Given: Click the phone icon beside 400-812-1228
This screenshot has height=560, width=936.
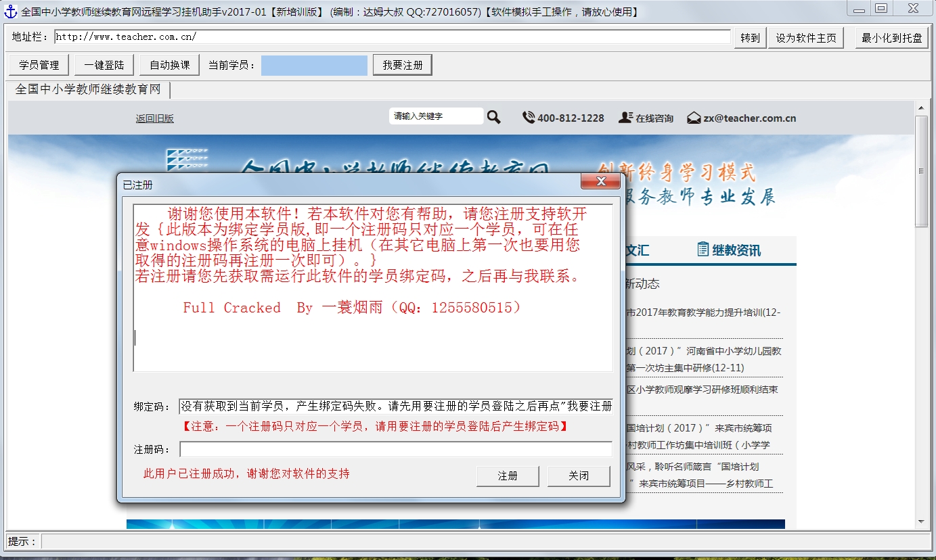Looking at the screenshot, I should click(x=529, y=118).
